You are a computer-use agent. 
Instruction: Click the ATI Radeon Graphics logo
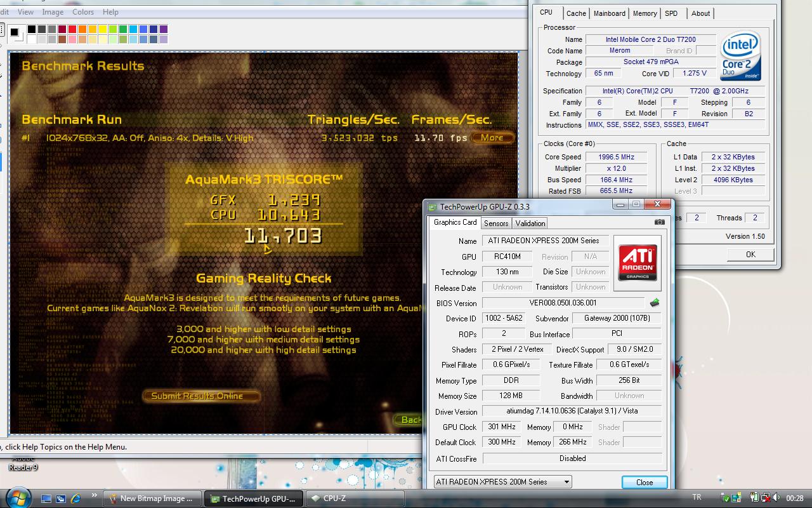[x=638, y=263]
